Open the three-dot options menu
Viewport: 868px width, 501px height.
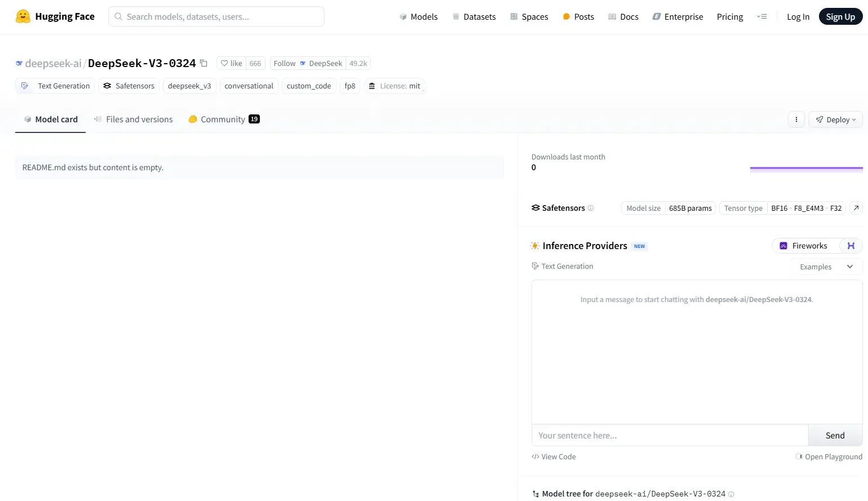point(796,119)
